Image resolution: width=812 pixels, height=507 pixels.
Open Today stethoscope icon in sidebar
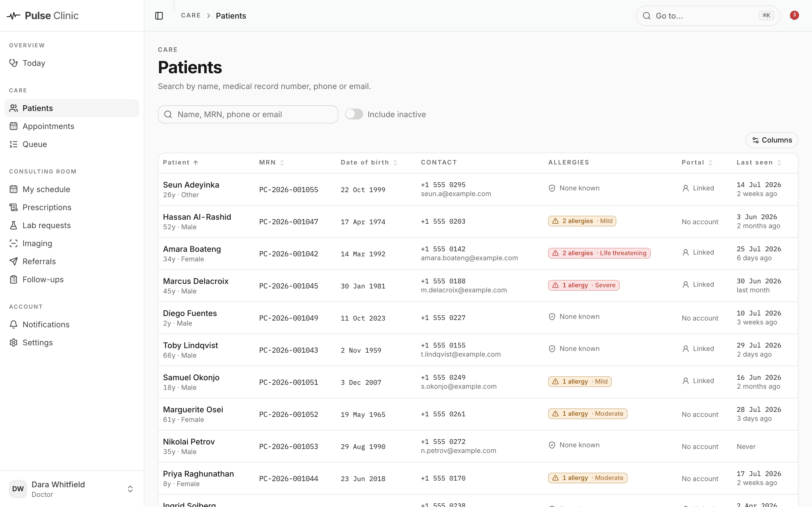14,63
